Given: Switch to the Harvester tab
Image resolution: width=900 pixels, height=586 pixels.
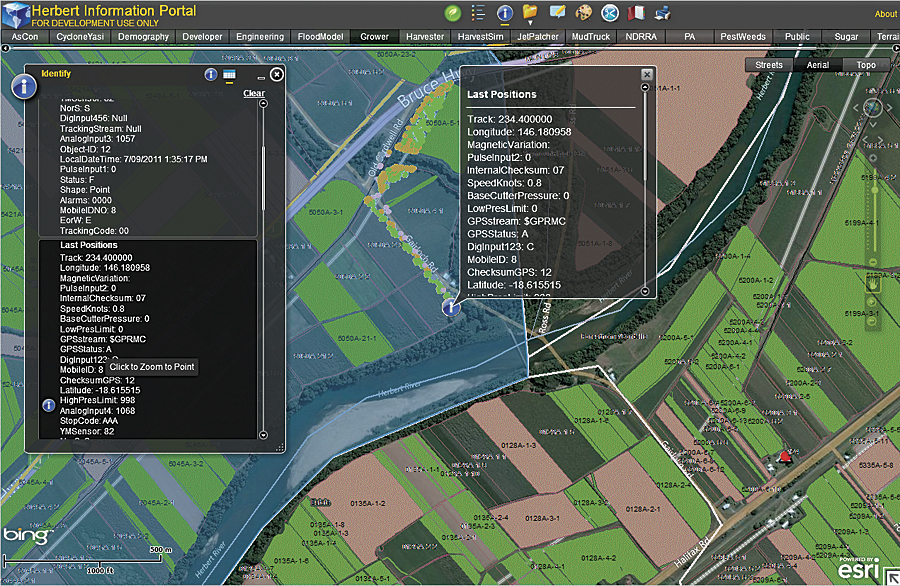Looking at the screenshot, I should click(x=425, y=37).
